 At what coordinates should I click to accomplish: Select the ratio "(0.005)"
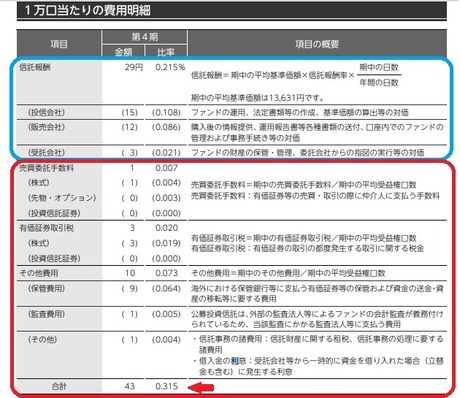tap(166, 314)
